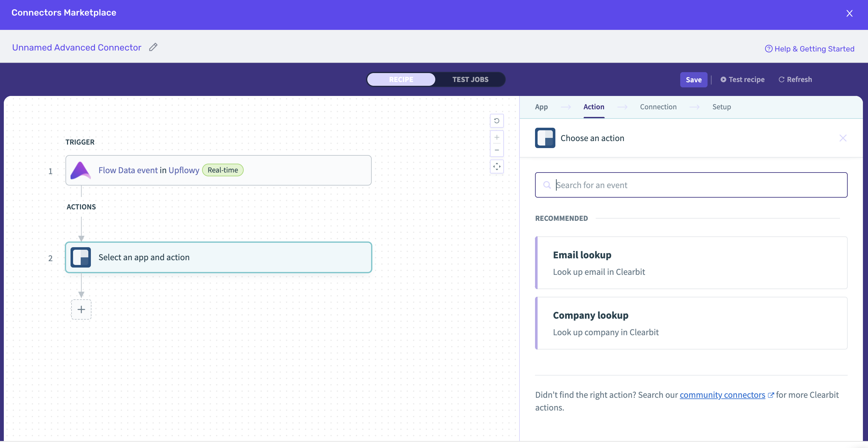Viewport: 868px width, 448px height.
Task: Go to the Setup tab
Action: coord(722,107)
